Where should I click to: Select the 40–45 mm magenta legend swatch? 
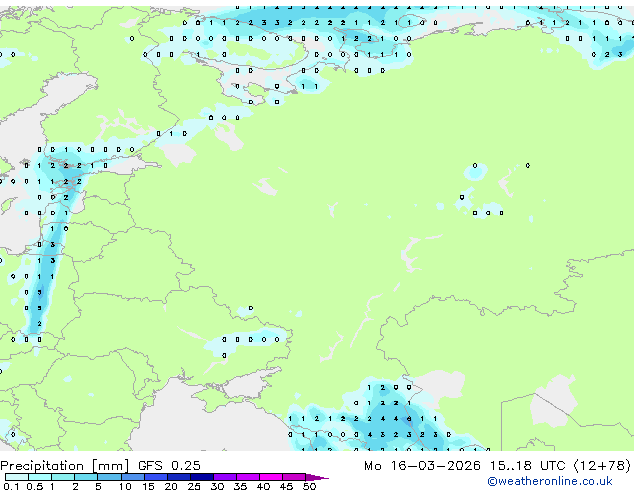tap(271, 477)
